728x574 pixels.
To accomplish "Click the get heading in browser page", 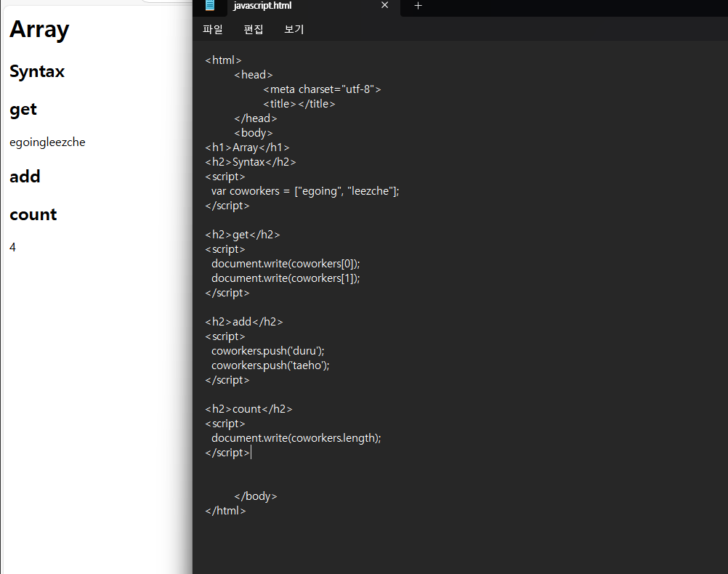I will [23, 110].
